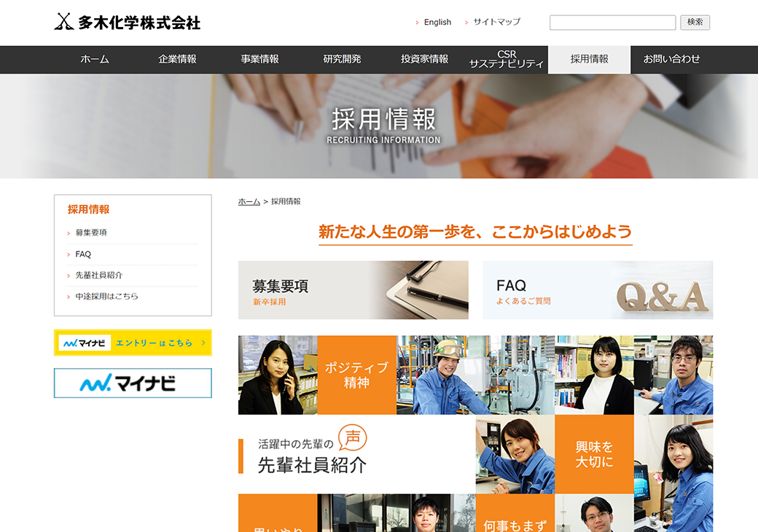Click the 検索 search button
The height and width of the screenshot is (532, 758).
[x=695, y=22]
